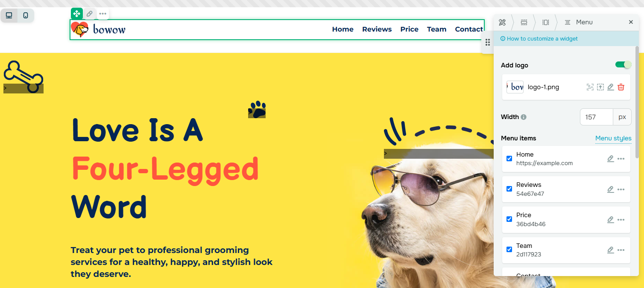Uncheck the Reviews menu item checkbox
This screenshot has width=644, height=288.
coord(509,189)
